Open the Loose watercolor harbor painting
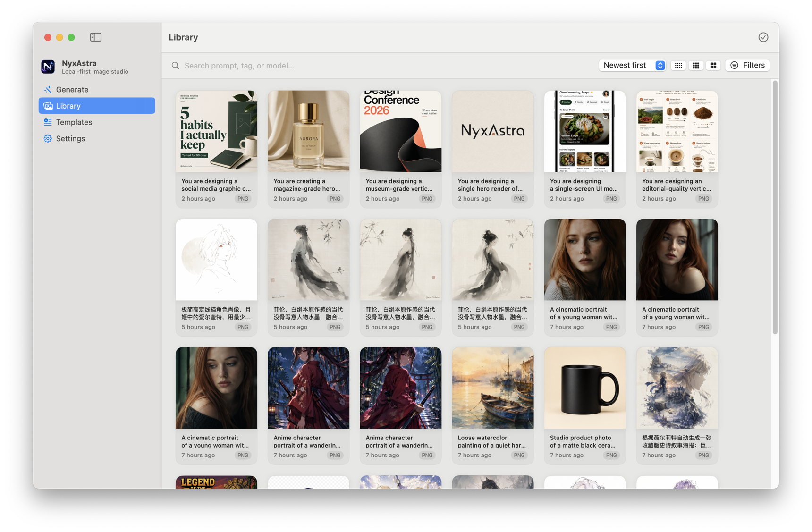812x532 pixels. click(x=493, y=388)
